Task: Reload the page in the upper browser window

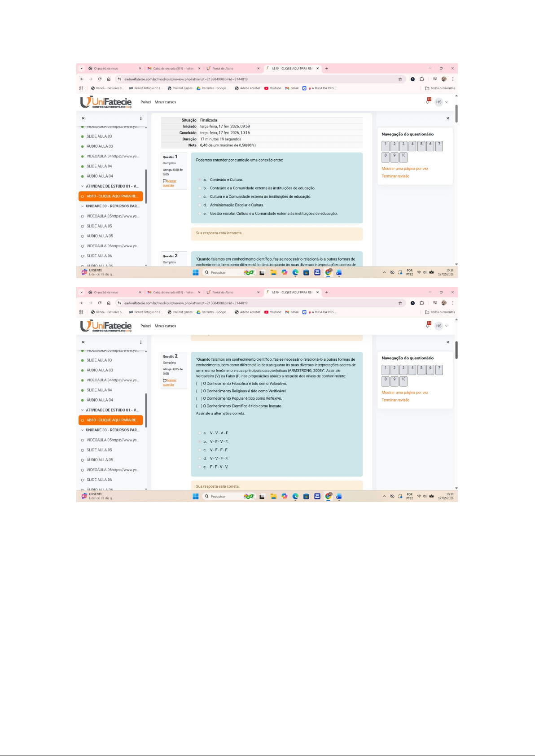Action: point(100,79)
